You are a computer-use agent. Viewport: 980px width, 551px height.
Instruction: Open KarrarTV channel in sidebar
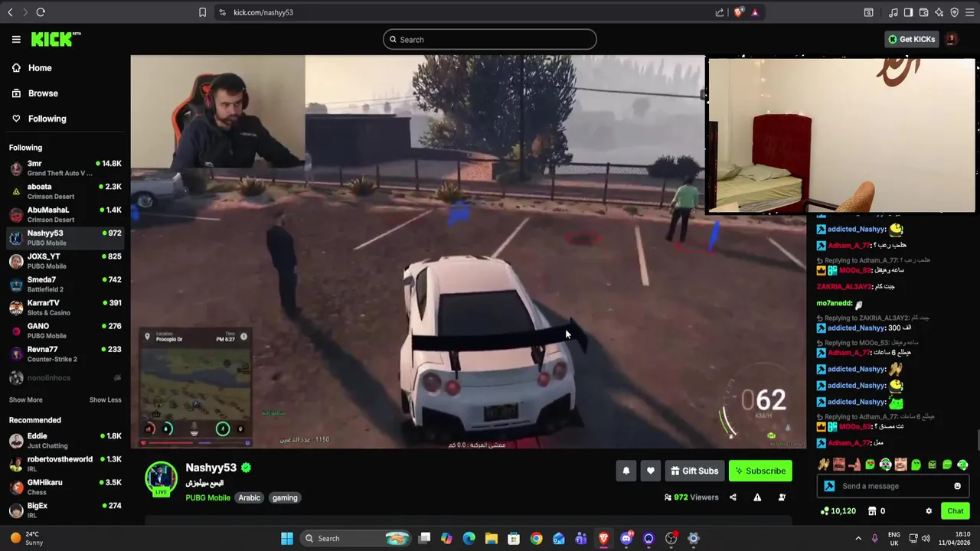pyautogui.click(x=65, y=308)
